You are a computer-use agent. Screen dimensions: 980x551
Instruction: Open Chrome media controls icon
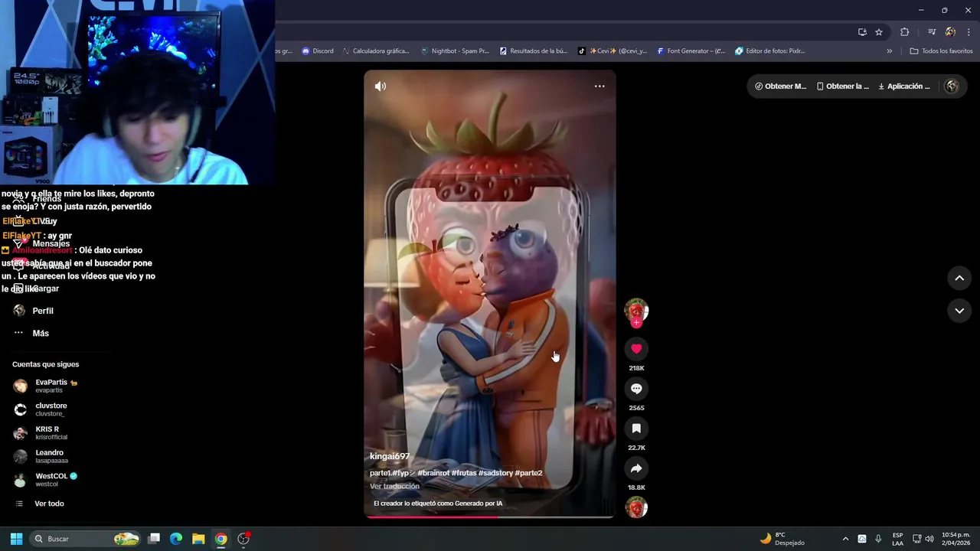coord(932,32)
